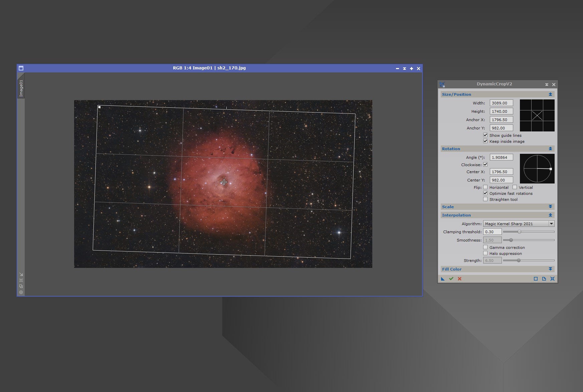Toggle the Clockwise checkbox
The height and width of the screenshot is (392, 583).
pyautogui.click(x=485, y=164)
